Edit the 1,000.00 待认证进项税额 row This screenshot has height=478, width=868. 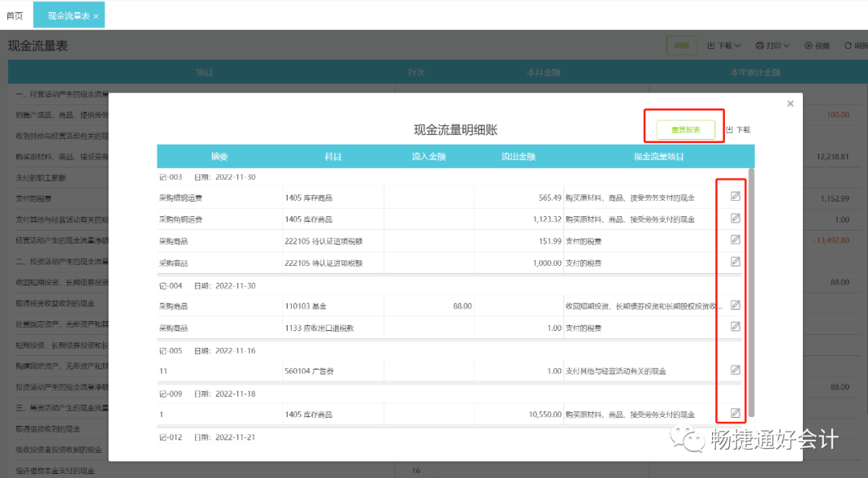735,261
